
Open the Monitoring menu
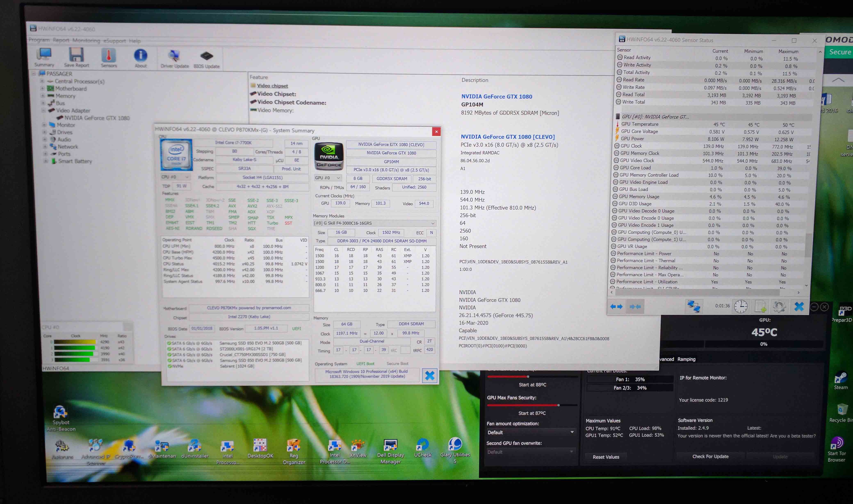86,40
